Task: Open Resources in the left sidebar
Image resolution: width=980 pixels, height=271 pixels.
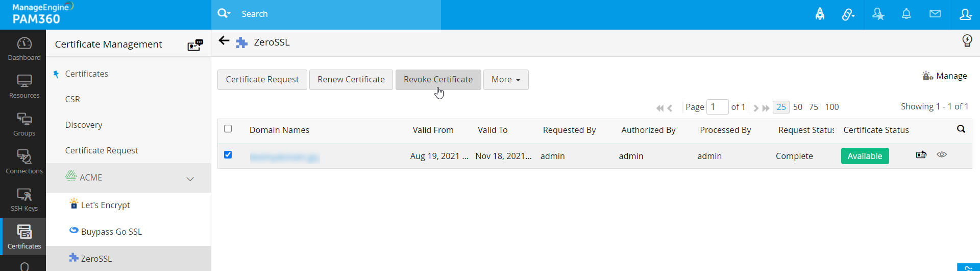Action: tap(24, 86)
